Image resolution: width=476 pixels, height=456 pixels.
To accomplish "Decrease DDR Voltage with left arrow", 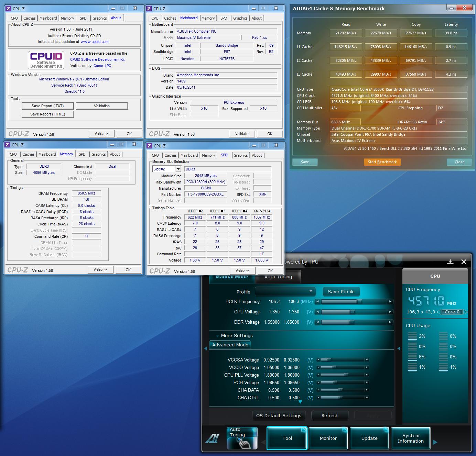I will pyautogui.click(x=317, y=322).
